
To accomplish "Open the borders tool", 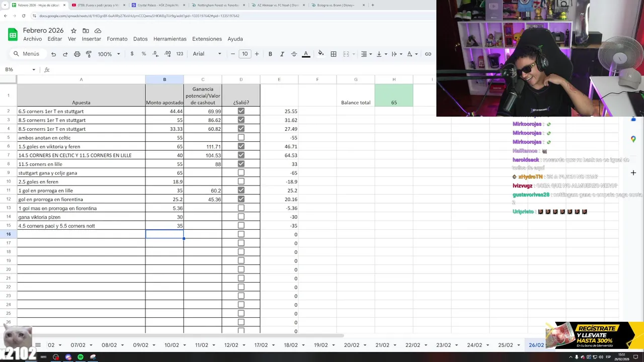I will point(333,54).
